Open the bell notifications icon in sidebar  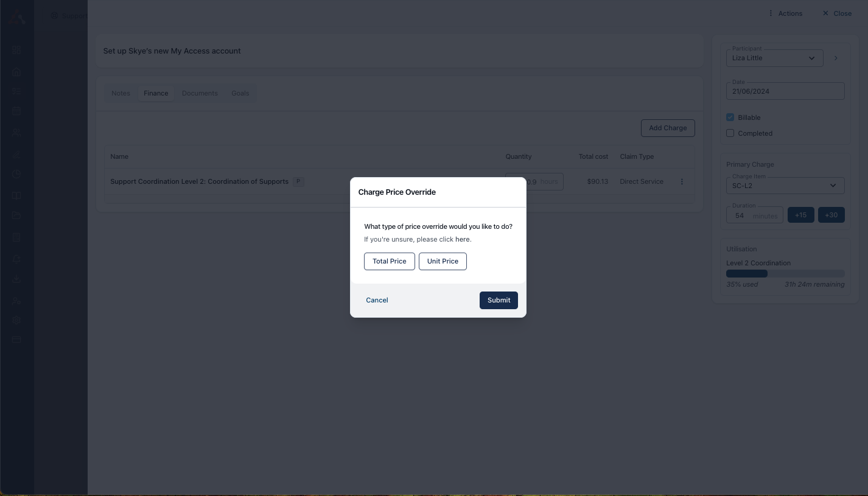pyautogui.click(x=16, y=258)
